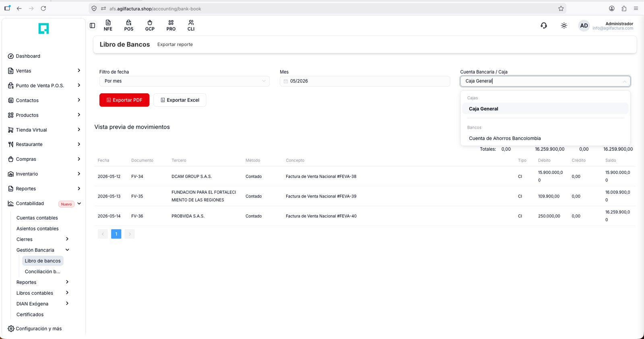This screenshot has width=644, height=339.
Task: Click the Configuración y más gear icon
Action: click(11, 329)
